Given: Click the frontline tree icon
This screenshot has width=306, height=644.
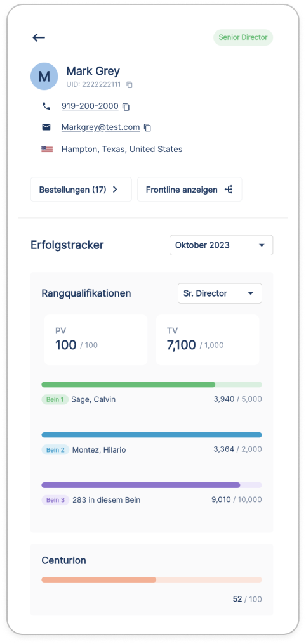Looking at the screenshot, I should tap(229, 190).
